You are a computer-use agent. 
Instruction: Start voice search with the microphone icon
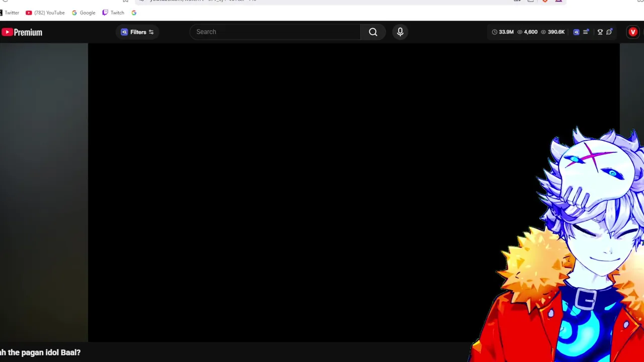click(x=400, y=32)
